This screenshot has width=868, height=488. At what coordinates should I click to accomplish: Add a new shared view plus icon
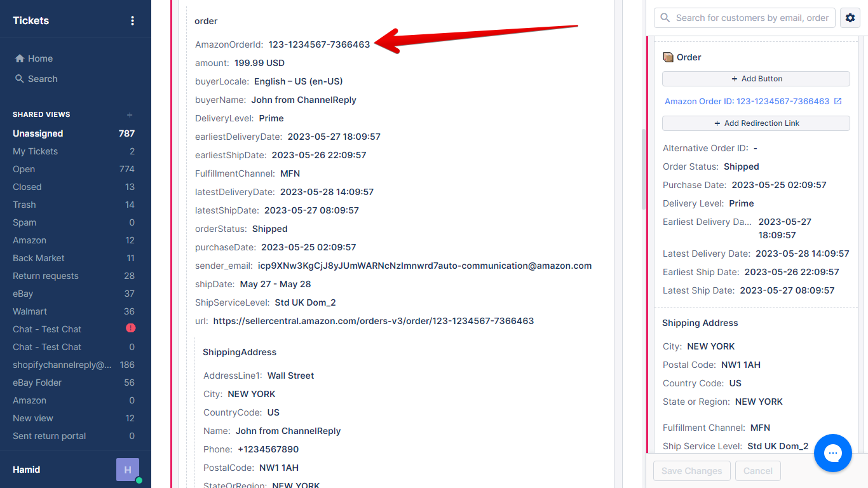pos(130,115)
